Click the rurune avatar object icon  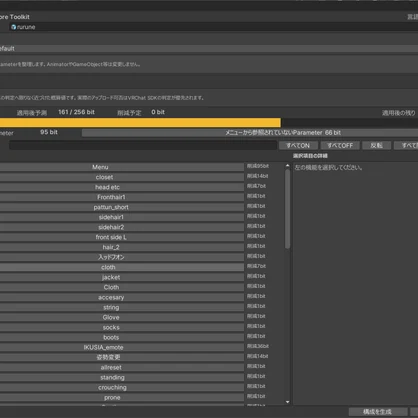[13, 27]
